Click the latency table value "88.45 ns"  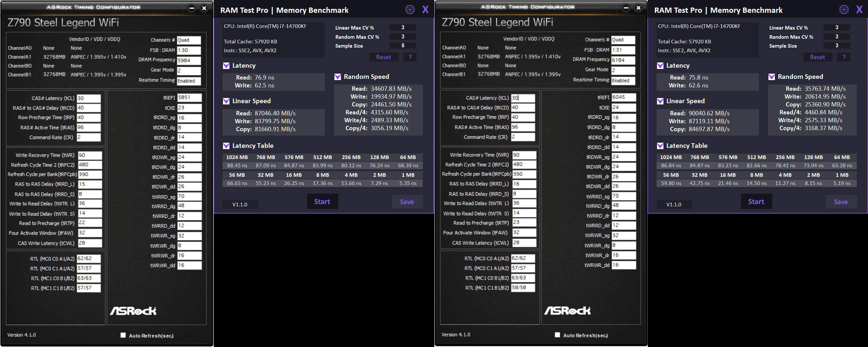tap(237, 165)
